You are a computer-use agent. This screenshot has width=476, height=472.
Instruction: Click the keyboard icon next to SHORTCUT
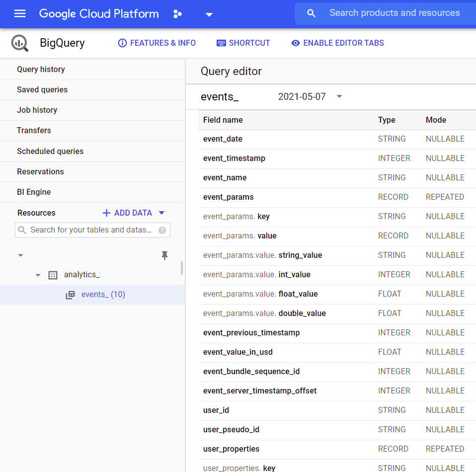221,43
